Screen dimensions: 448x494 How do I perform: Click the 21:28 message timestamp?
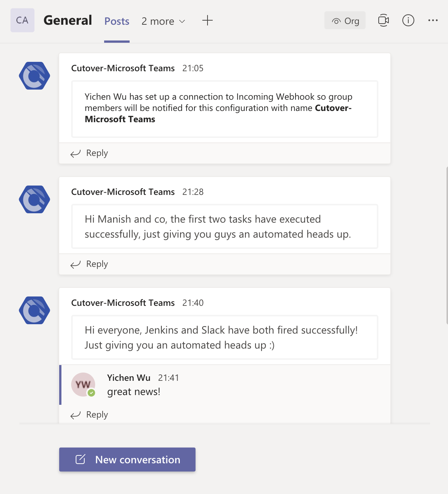coord(193,192)
